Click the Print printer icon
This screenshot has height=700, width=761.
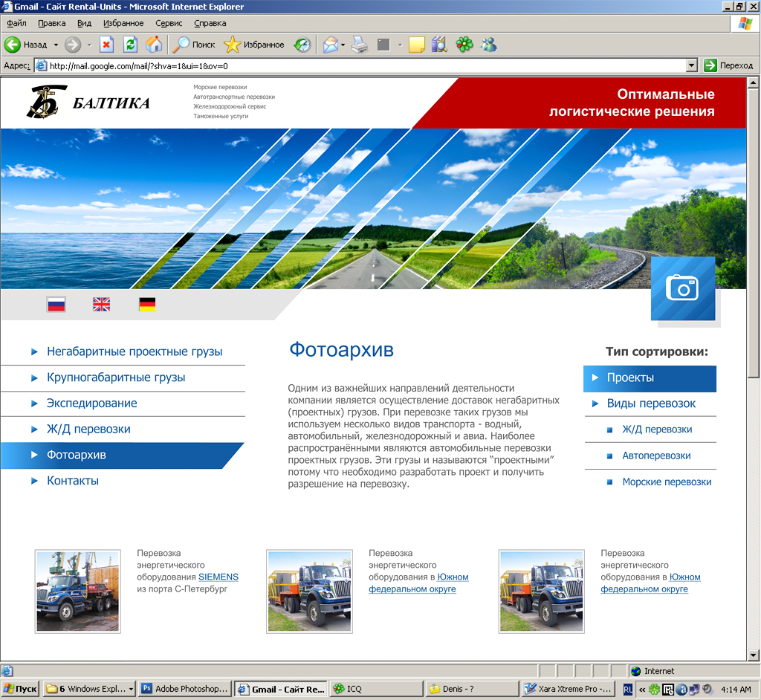pos(360,45)
